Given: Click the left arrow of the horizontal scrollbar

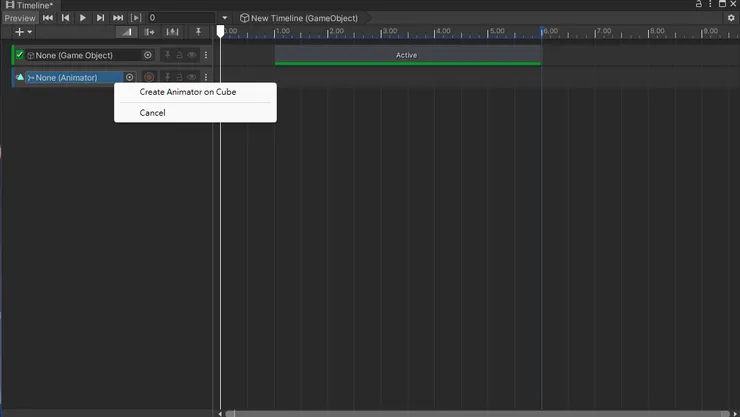Looking at the screenshot, I should pos(220,414).
